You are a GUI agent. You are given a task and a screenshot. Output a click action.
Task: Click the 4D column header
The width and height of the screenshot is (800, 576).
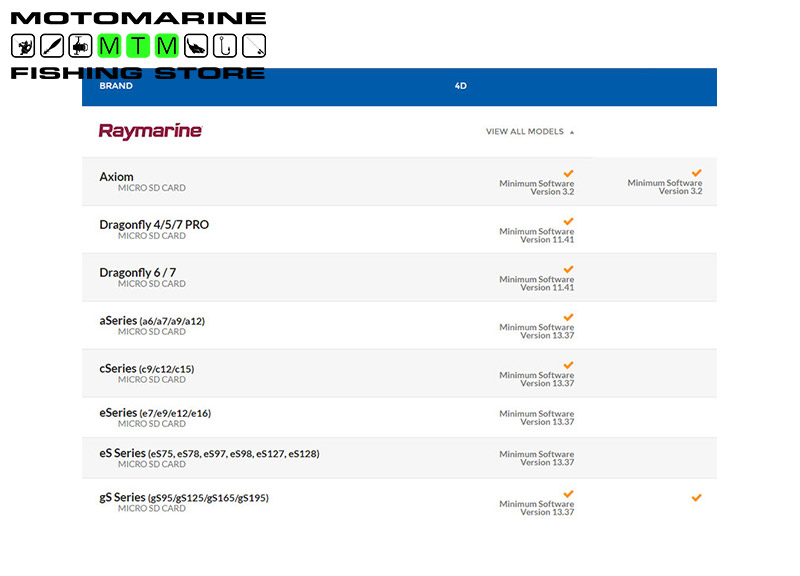tap(460, 86)
